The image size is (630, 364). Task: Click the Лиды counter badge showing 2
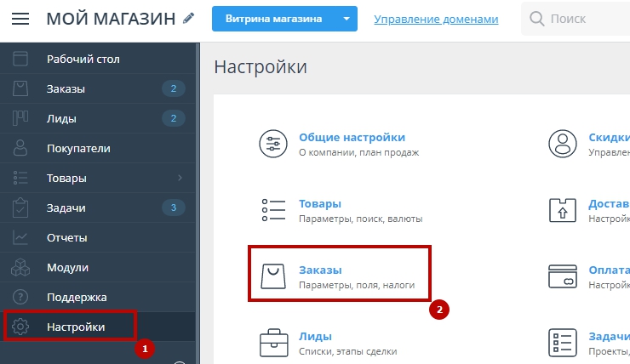pyautogui.click(x=173, y=118)
